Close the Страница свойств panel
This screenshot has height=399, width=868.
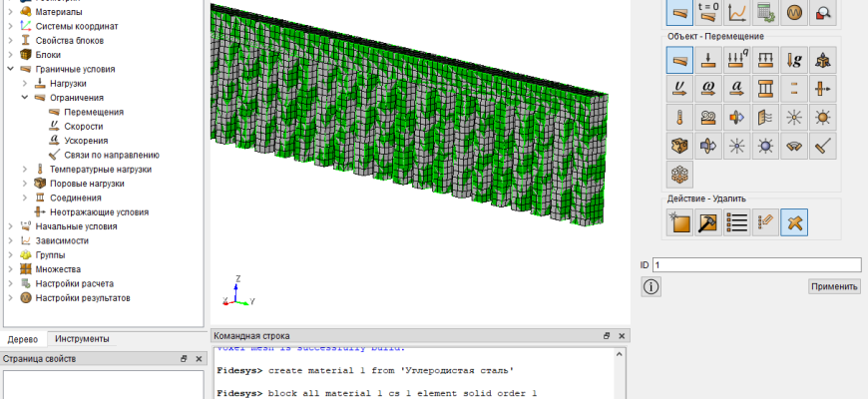tap(199, 358)
